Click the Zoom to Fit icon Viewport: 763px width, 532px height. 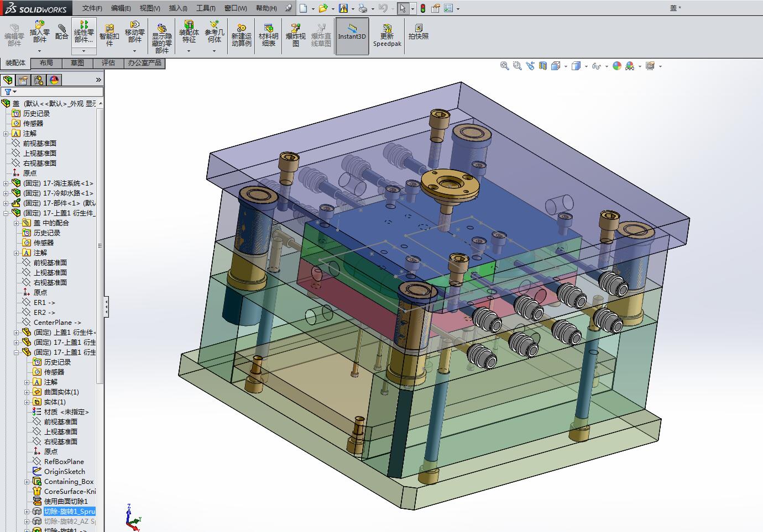[505, 66]
